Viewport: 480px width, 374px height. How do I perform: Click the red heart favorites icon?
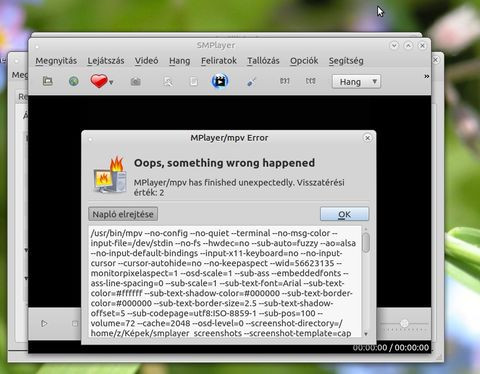click(x=99, y=81)
